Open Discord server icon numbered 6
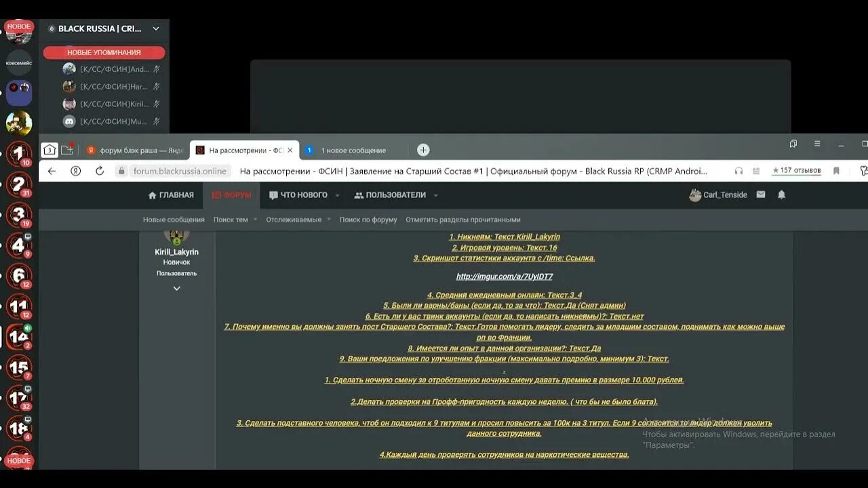This screenshot has height=488, width=868. tap(19, 276)
